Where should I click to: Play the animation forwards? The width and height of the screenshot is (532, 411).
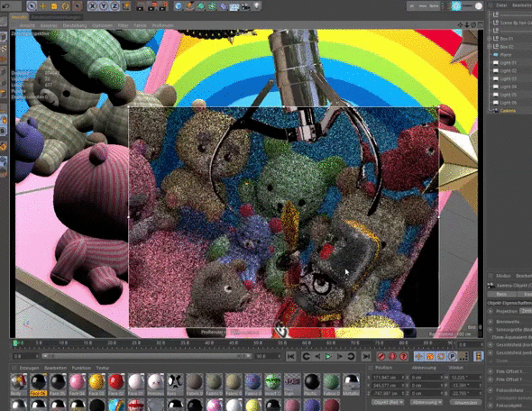328,356
